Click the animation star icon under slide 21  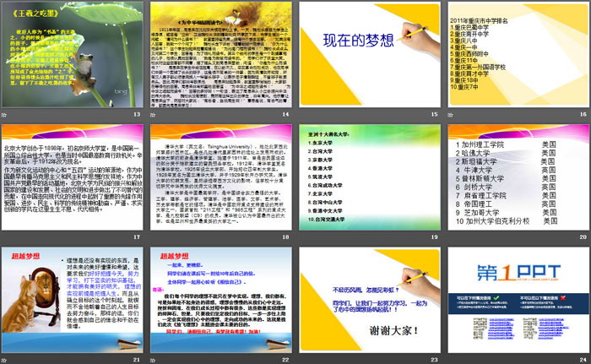(x=3, y=360)
